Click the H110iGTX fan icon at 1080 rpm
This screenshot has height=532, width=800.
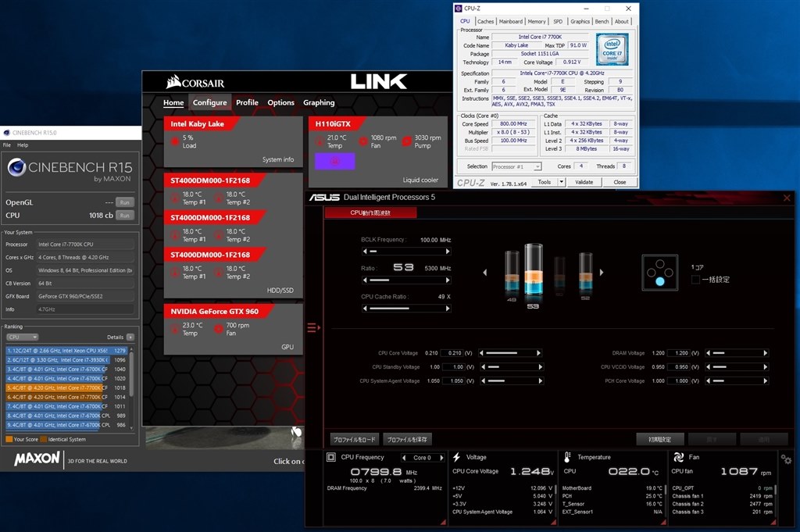363,141
